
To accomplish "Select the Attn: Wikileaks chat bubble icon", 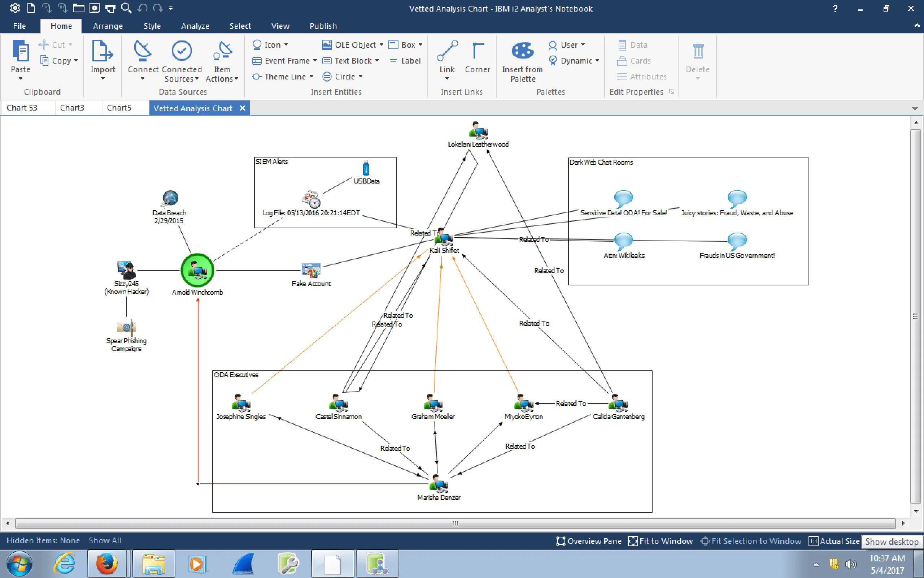I will coord(623,242).
